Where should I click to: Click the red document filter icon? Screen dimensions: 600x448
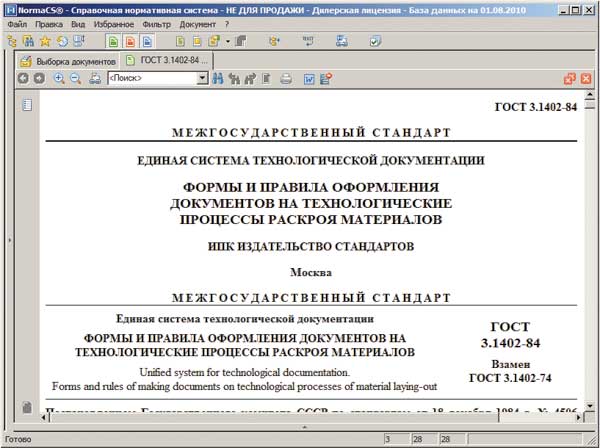point(129,41)
